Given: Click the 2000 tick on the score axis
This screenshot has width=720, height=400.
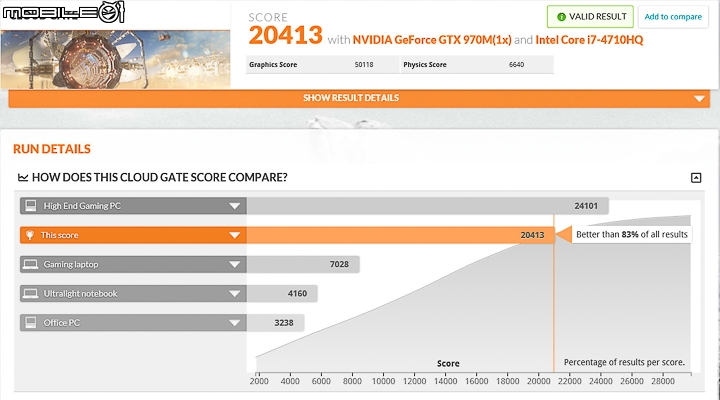Looking at the screenshot, I should (259, 381).
